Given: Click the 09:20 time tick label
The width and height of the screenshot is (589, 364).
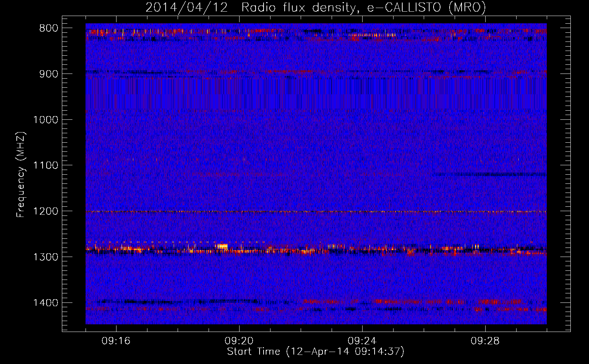Looking at the screenshot, I should pos(239,341).
